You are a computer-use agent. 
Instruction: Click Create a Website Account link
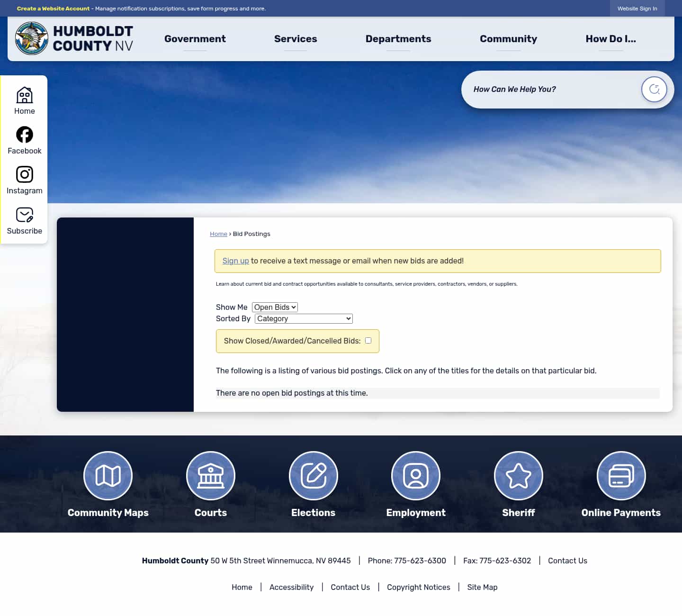point(53,9)
